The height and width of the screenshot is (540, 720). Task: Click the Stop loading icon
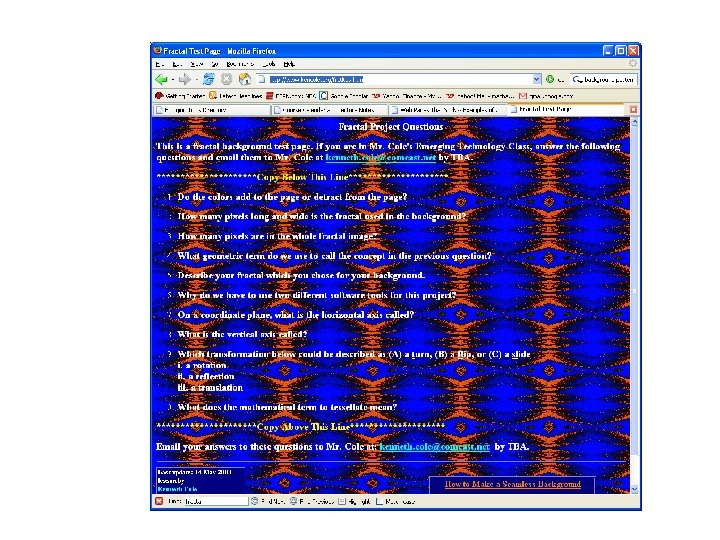pyautogui.click(x=226, y=79)
